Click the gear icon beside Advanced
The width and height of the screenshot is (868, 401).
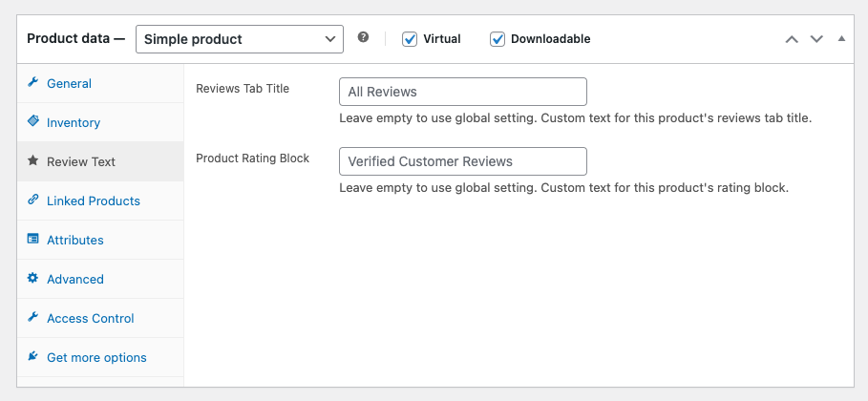(33, 279)
